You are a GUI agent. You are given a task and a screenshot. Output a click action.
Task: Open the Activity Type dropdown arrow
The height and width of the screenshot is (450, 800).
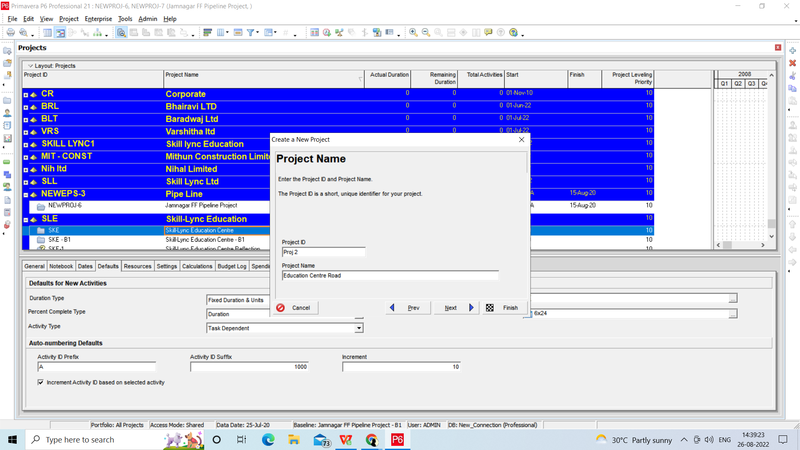click(359, 328)
